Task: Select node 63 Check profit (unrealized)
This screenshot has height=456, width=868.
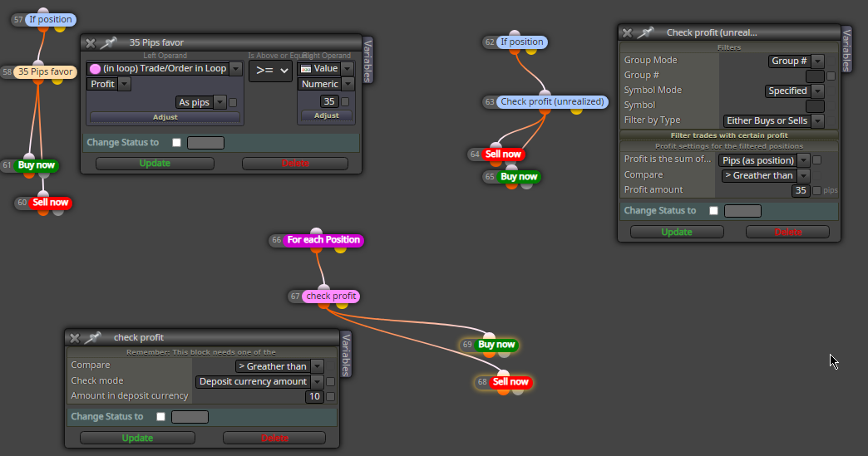Action: (552, 101)
